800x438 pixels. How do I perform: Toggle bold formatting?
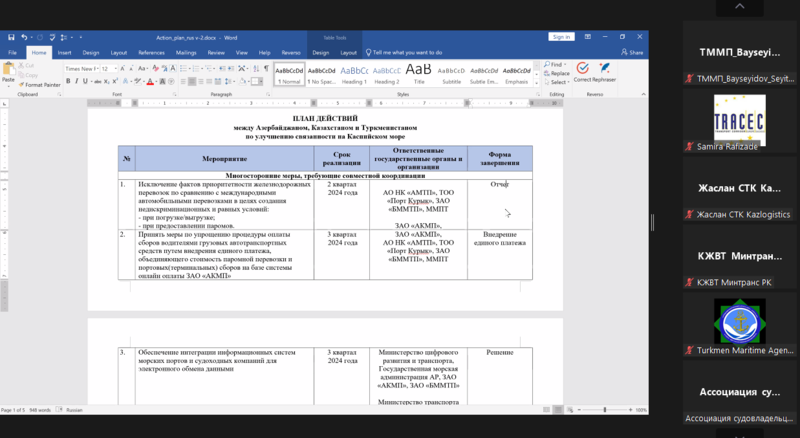click(68, 81)
